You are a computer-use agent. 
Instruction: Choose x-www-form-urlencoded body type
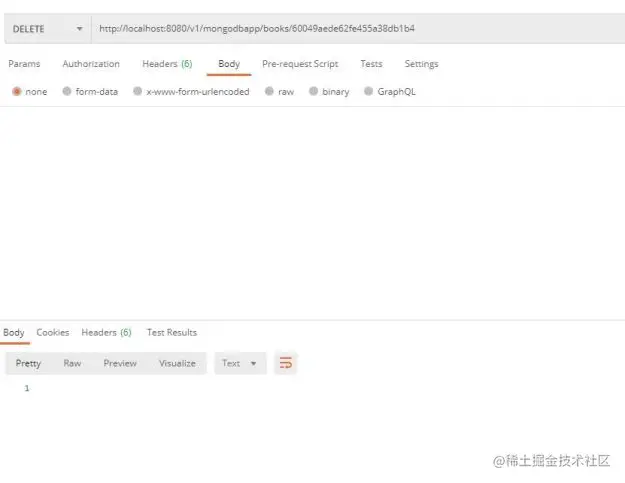(138, 92)
